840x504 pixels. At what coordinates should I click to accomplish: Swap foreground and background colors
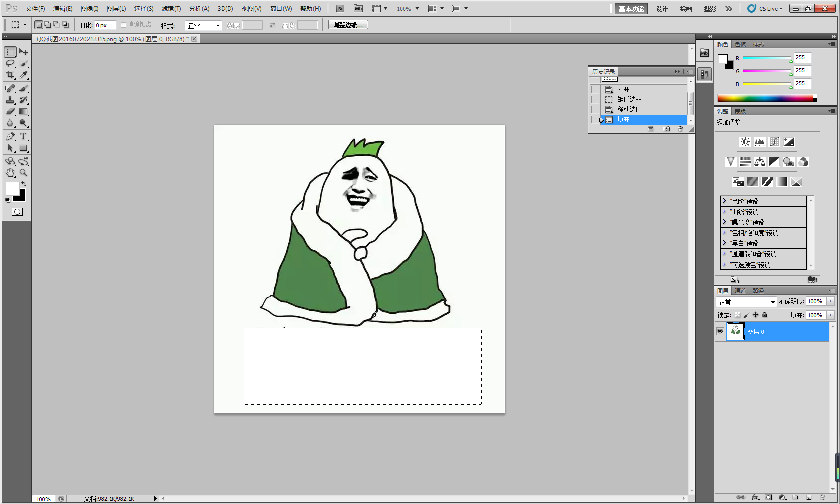click(x=23, y=184)
